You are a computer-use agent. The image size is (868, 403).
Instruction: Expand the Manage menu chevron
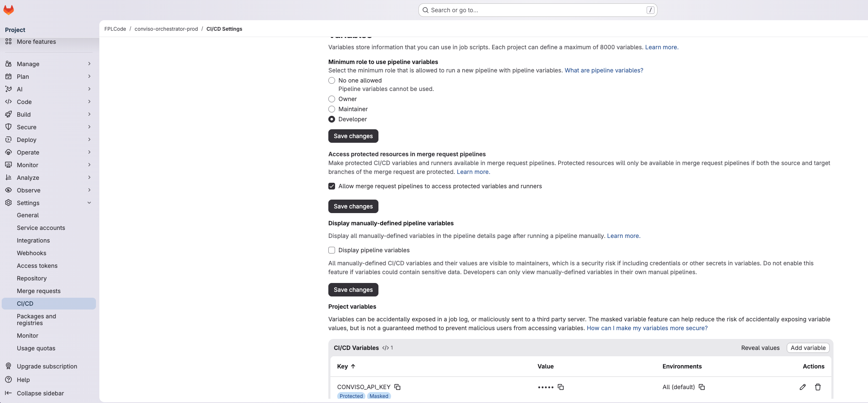[89, 64]
